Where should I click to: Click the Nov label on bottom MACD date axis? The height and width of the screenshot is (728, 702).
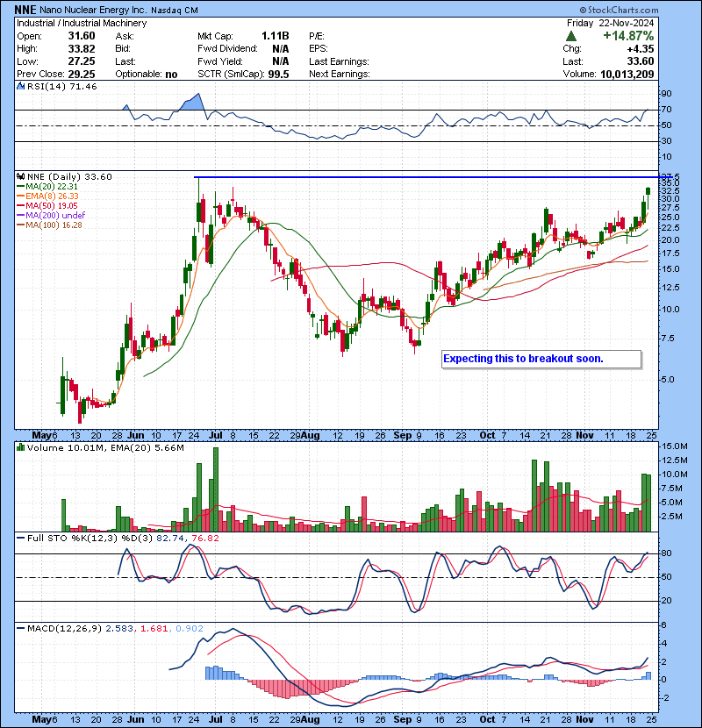pyautogui.click(x=585, y=719)
